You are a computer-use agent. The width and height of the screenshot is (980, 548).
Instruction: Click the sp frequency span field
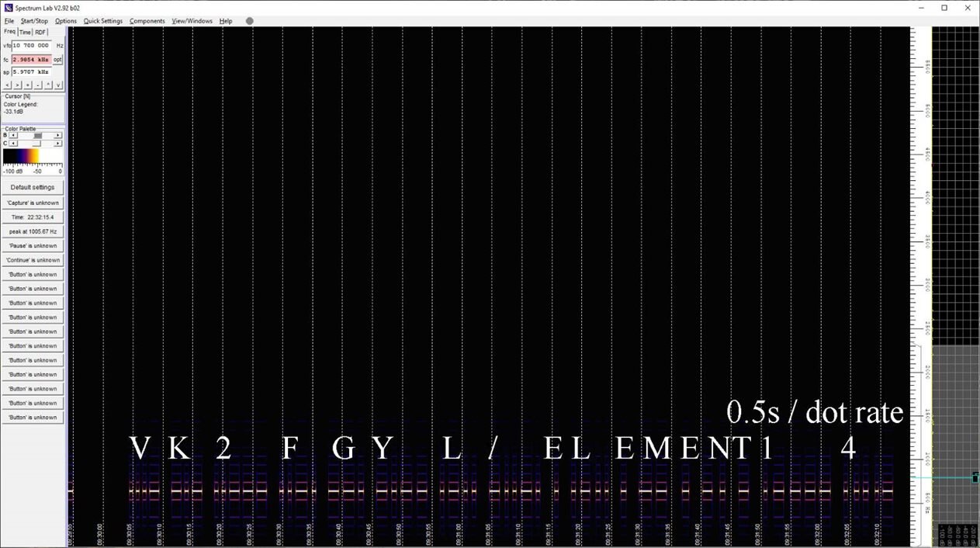[x=32, y=72]
